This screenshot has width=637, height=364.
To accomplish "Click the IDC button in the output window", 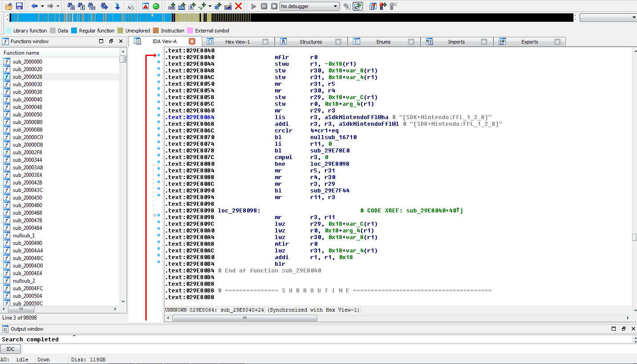I will (x=10, y=349).
